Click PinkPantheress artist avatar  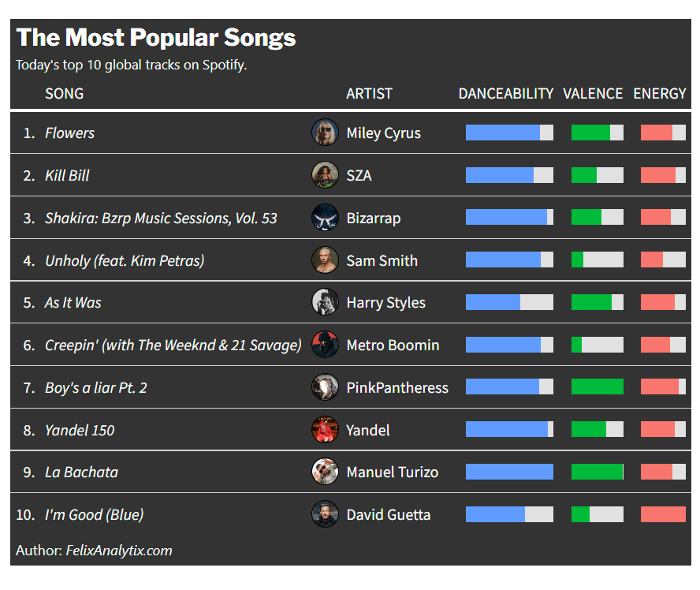[x=325, y=387]
